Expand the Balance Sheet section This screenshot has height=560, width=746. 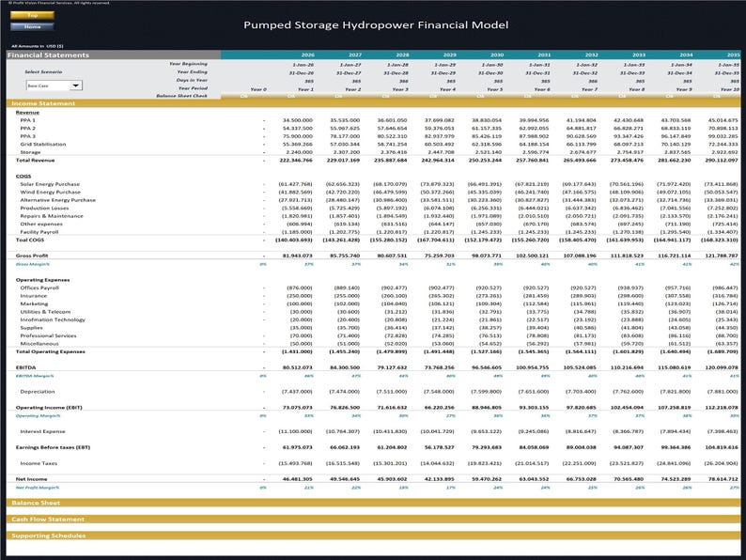[373, 503]
